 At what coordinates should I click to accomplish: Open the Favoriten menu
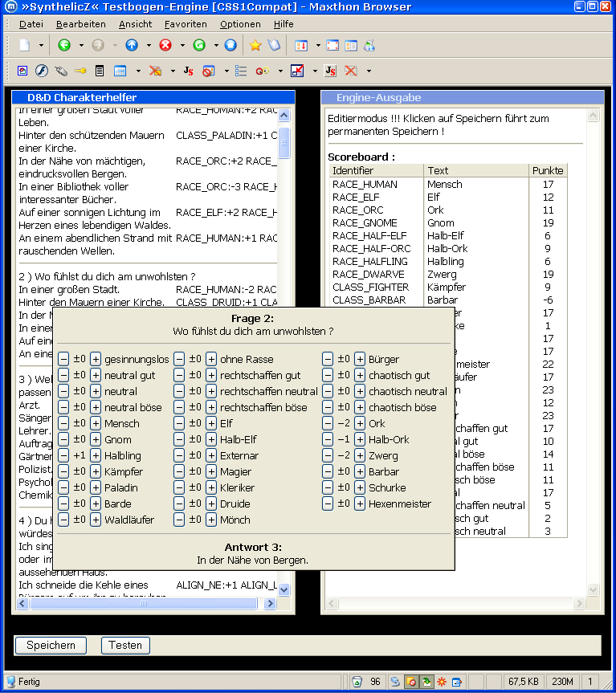pos(186,24)
